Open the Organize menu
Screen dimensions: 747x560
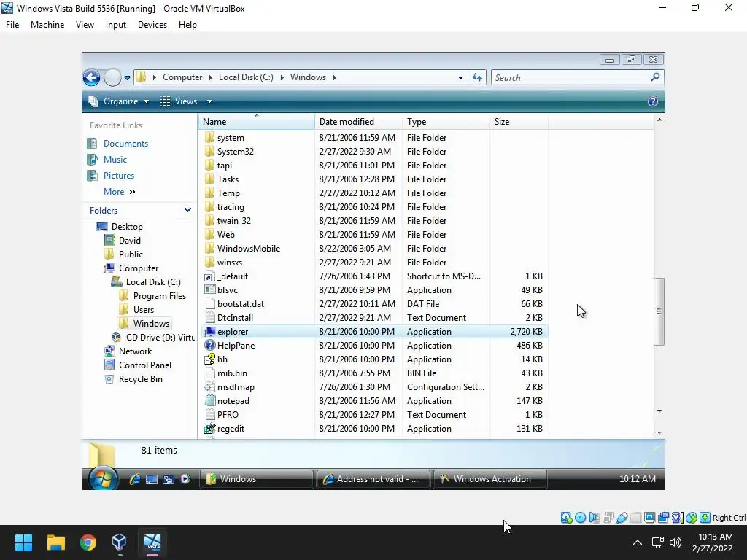[119, 101]
